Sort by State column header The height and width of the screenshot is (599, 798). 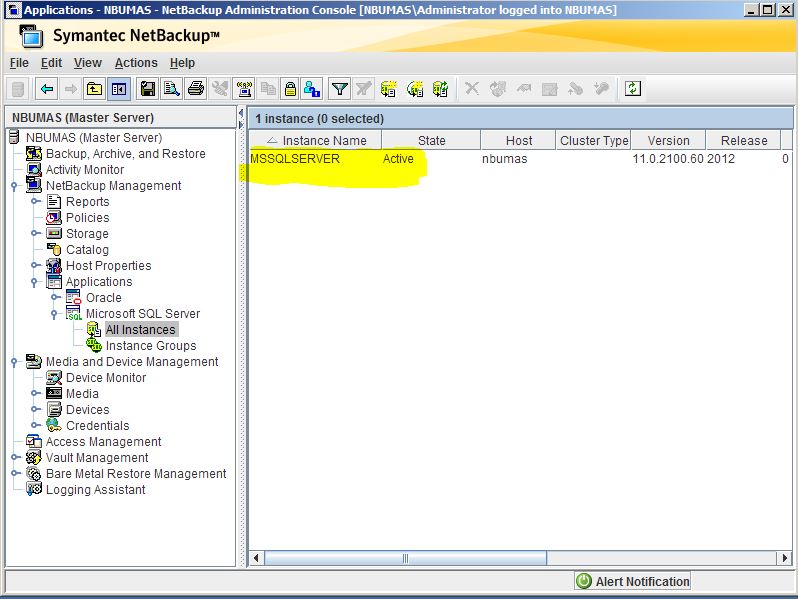click(x=431, y=140)
